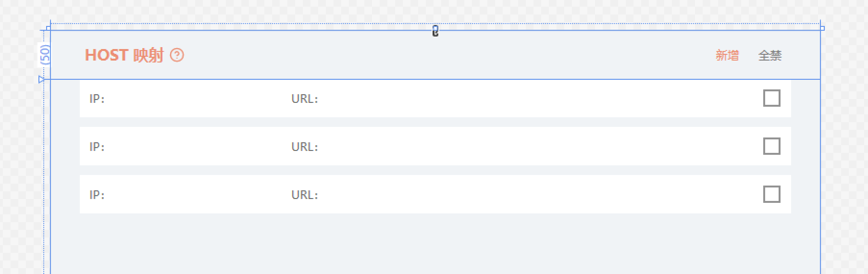This screenshot has width=868, height=274.
Task: Click the chain link anchor icon on top border
Action: point(435,31)
